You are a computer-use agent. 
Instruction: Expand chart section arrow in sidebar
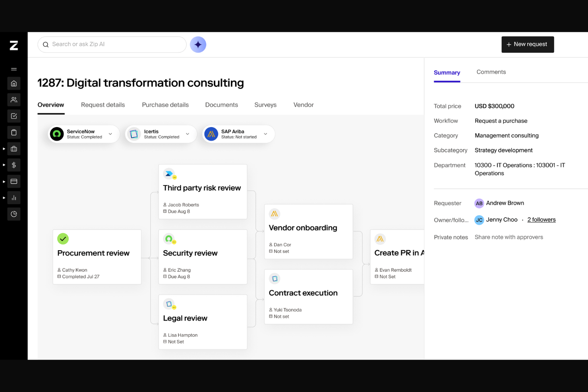point(4,198)
